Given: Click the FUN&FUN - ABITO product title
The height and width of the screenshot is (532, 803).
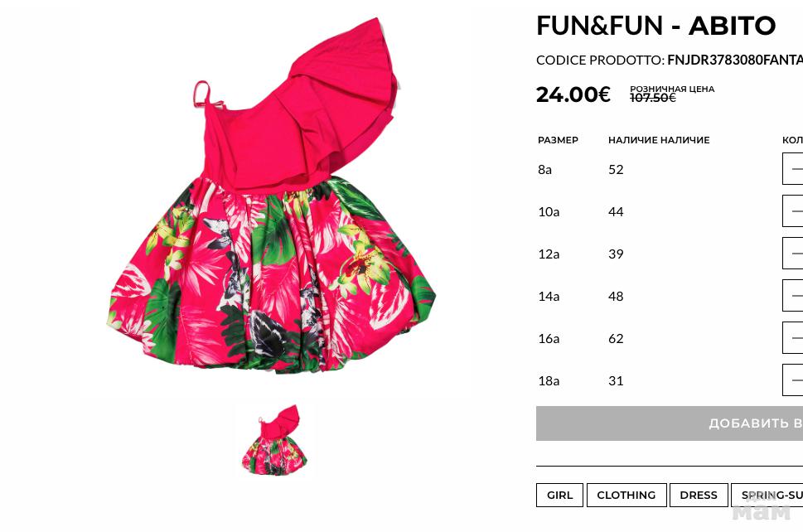Looking at the screenshot, I should [656, 26].
